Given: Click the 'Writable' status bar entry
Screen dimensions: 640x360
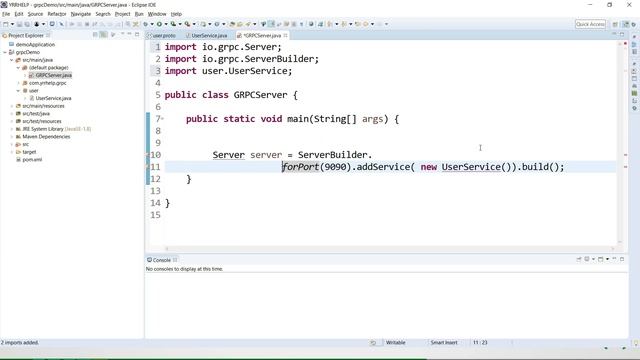Looking at the screenshot, I should (x=396, y=342).
